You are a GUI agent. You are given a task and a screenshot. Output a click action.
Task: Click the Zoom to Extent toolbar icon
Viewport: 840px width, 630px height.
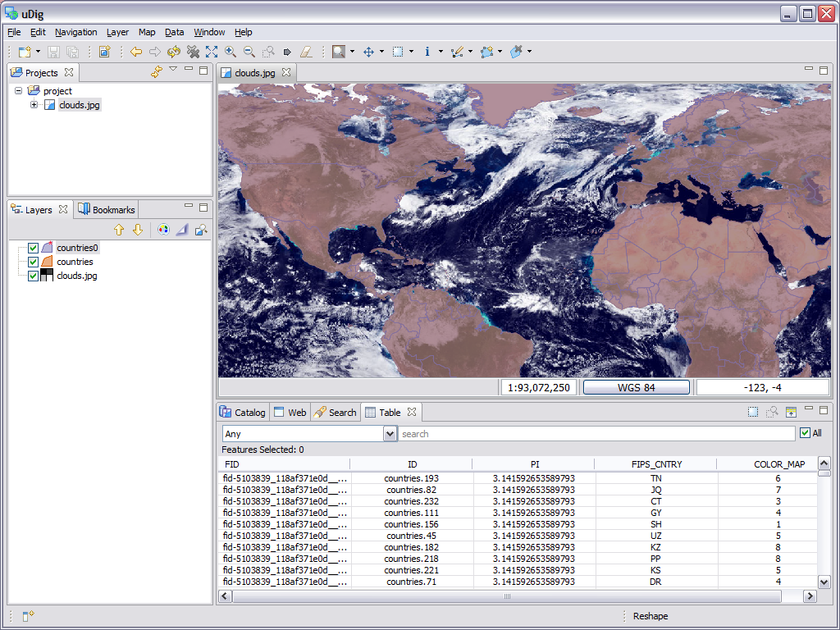click(212, 52)
